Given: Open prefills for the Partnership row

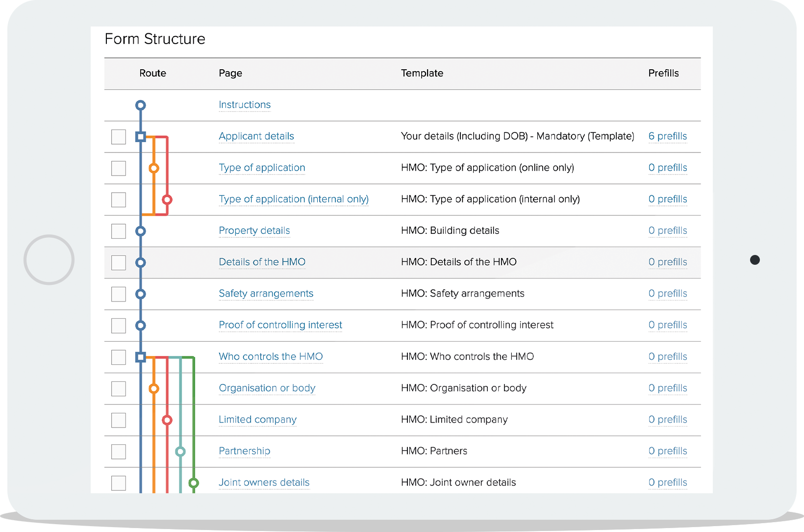Looking at the screenshot, I should pos(668,451).
